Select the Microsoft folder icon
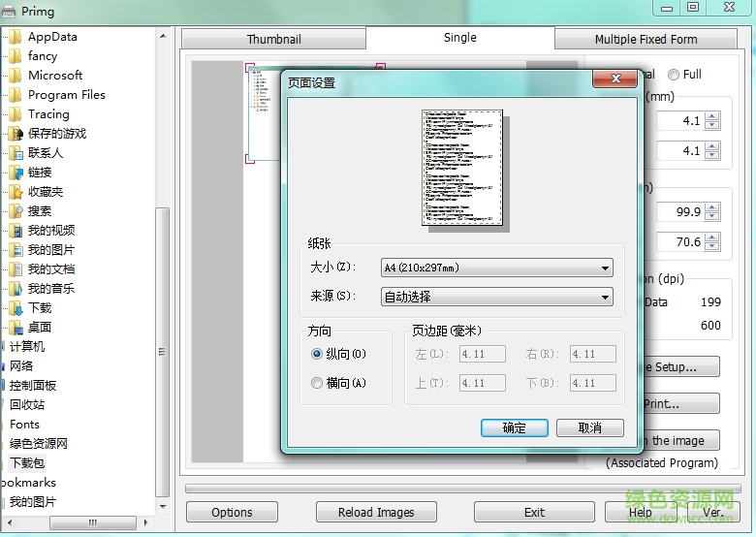 tap(16, 76)
